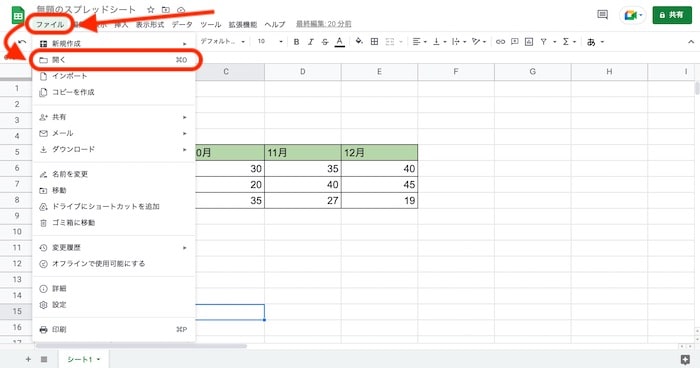Image resolution: width=700 pixels, height=368 pixels.
Task: Open the 表示形式 menu
Action: click(150, 25)
